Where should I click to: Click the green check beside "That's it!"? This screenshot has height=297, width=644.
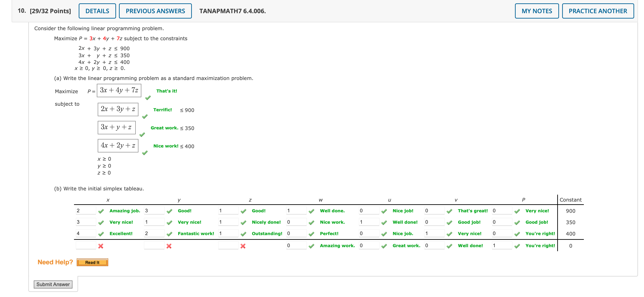(x=148, y=98)
